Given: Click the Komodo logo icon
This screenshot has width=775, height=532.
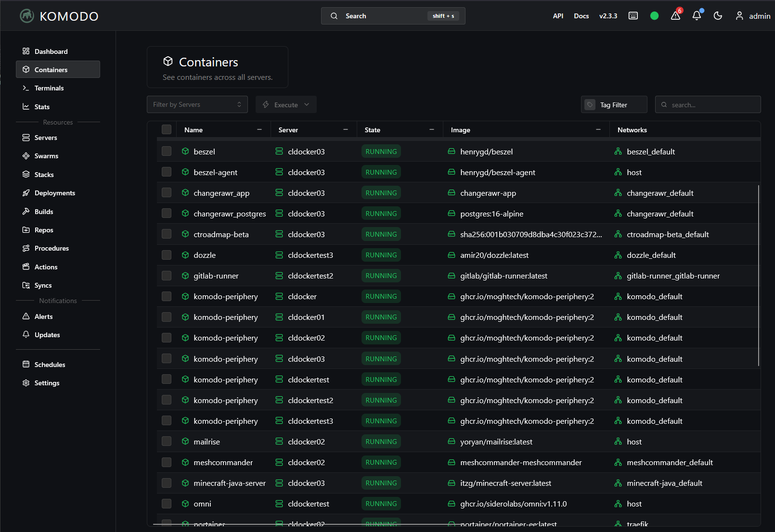Looking at the screenshot, I should tap(27, 16).
